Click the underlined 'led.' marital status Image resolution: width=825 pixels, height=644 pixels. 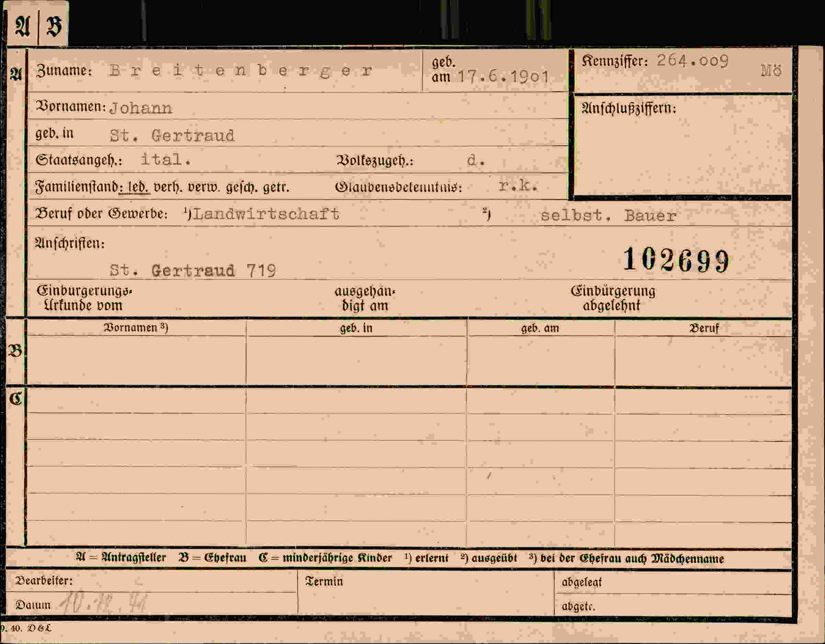click(x=138, y=187)
